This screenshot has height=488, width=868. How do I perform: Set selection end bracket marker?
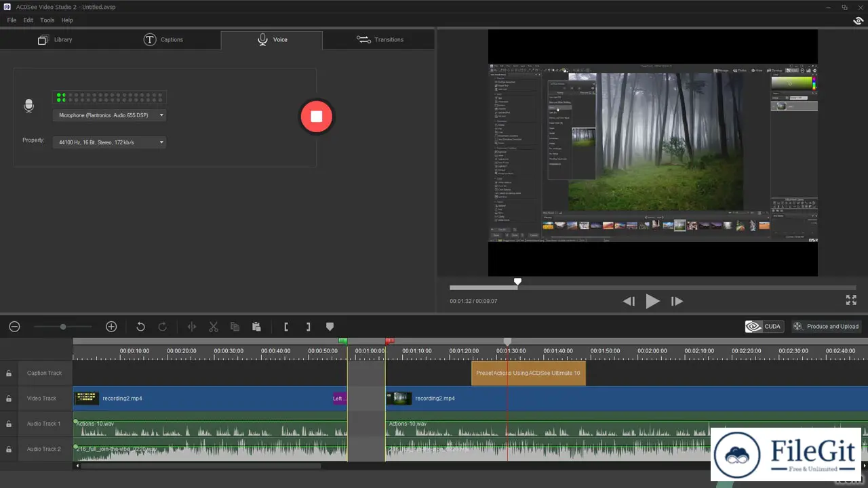(308, 327)
